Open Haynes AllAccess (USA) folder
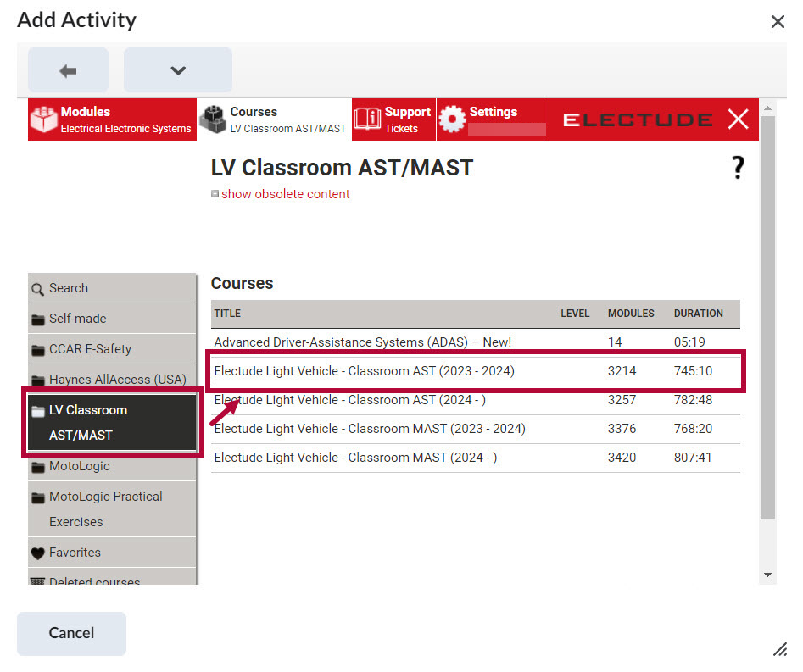The image size is (803, 672). (112, 380)
